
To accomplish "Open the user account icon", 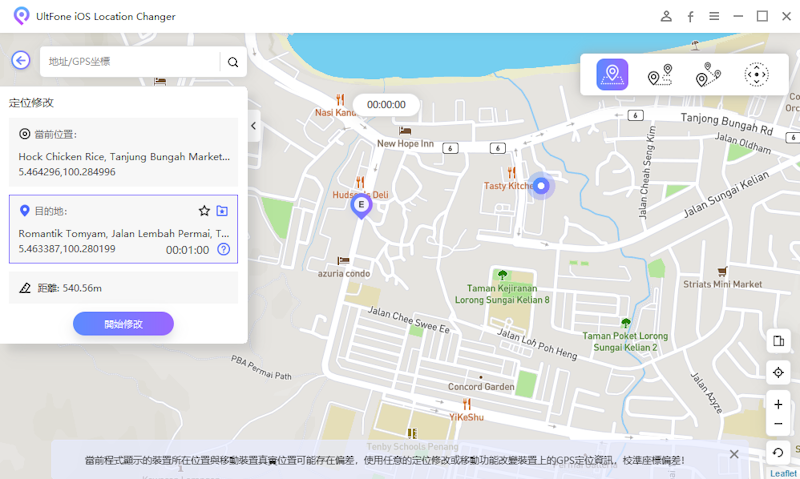I will click(x=666, y=16).
